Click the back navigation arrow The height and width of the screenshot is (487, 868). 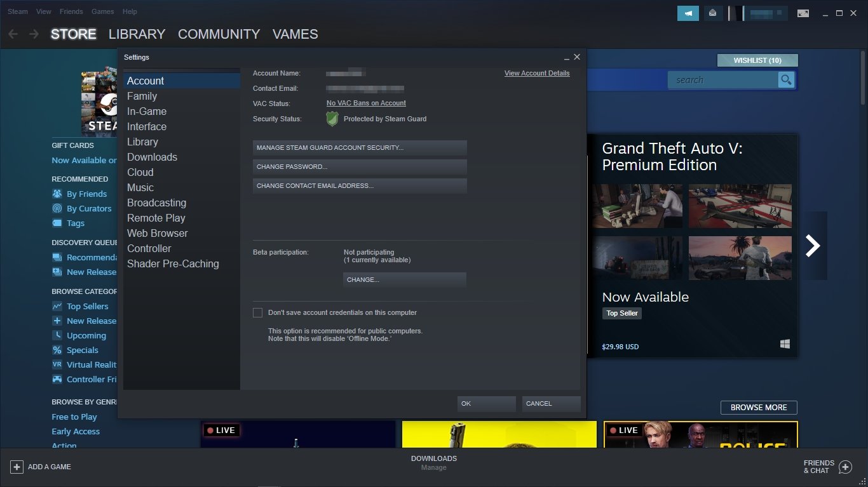coord(13,34)
